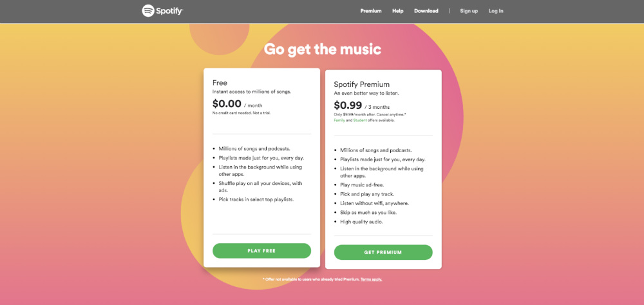Image resolution: width=644 pixels, height=305 pixels.
Task: Click the "Listen without wifi, anywhere" feature
Action: (374, 203)
